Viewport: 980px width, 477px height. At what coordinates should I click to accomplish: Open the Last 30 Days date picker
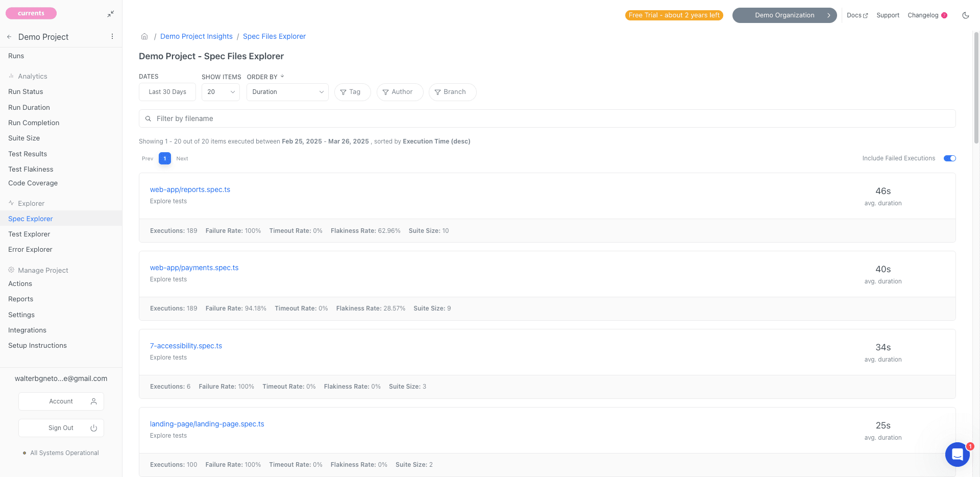(x=167, y=92)
